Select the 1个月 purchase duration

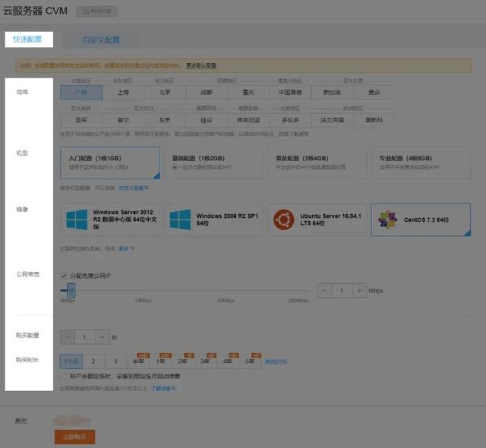(x=71, y=361)
